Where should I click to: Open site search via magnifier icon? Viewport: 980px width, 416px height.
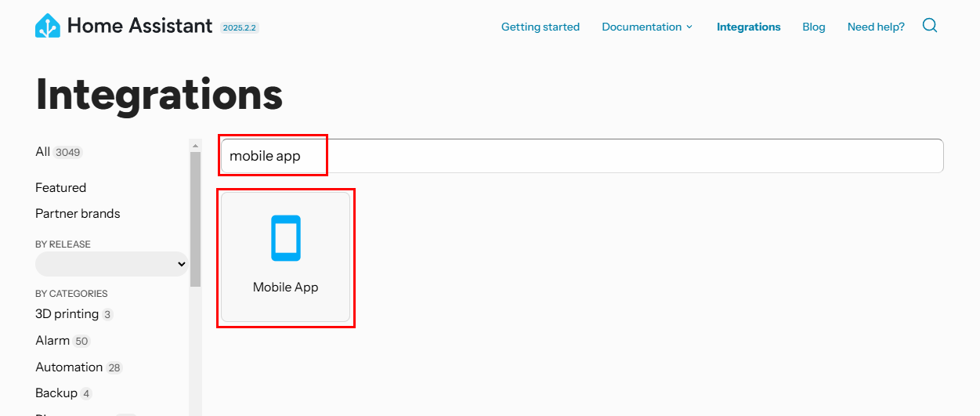tap(930, 26)
